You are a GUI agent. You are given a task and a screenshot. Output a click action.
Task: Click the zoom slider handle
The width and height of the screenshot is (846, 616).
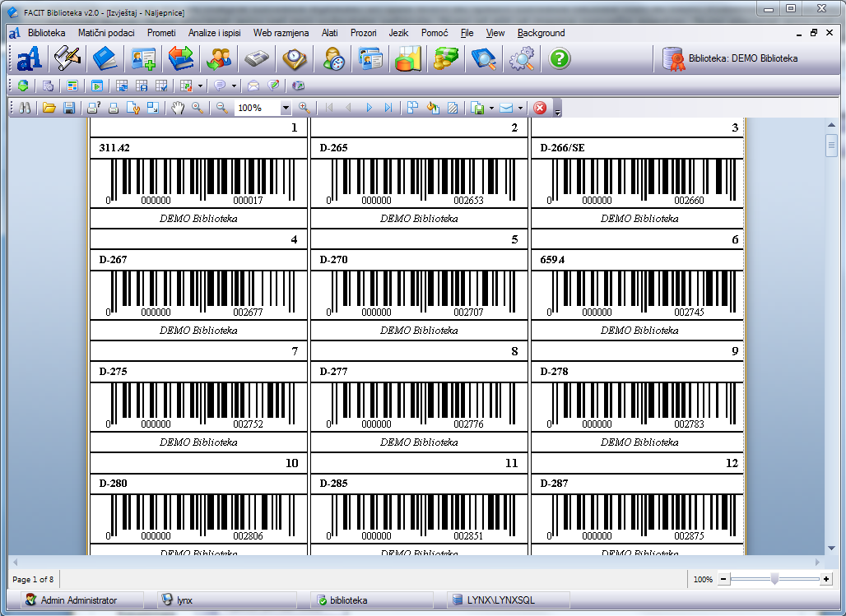pos(774,579)
